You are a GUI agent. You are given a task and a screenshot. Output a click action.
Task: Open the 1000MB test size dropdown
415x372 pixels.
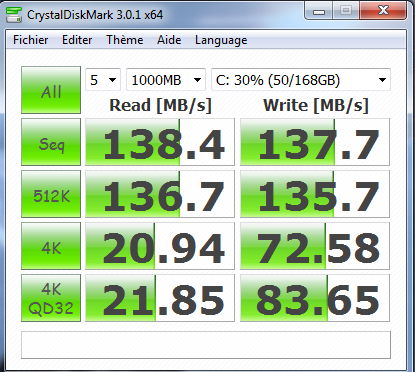[166, 80]
